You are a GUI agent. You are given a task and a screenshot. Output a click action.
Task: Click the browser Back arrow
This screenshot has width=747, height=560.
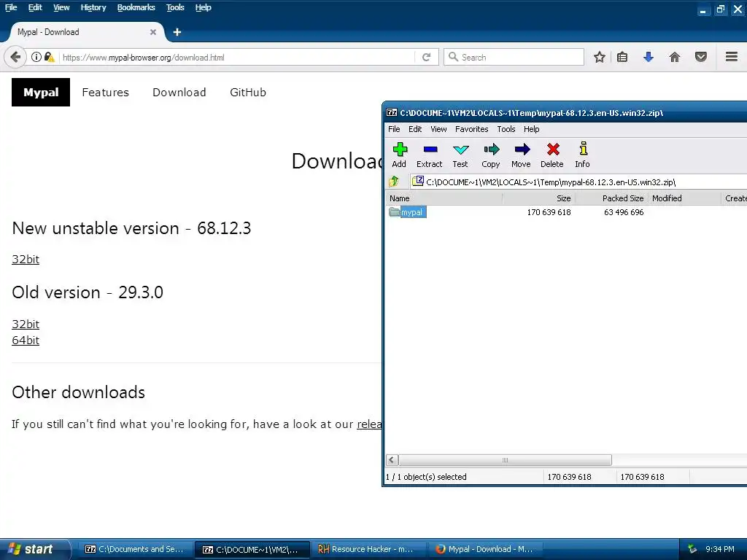tap(15, 57)
